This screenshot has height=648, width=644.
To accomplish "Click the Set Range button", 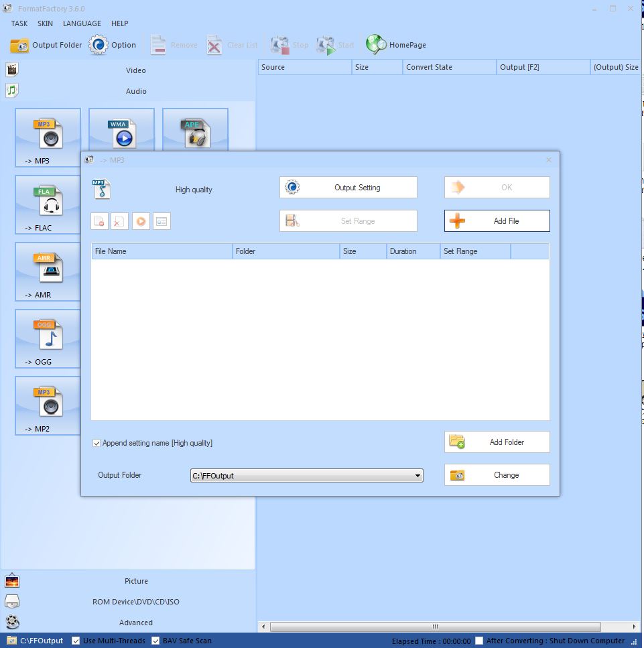I will click(348, 220).
